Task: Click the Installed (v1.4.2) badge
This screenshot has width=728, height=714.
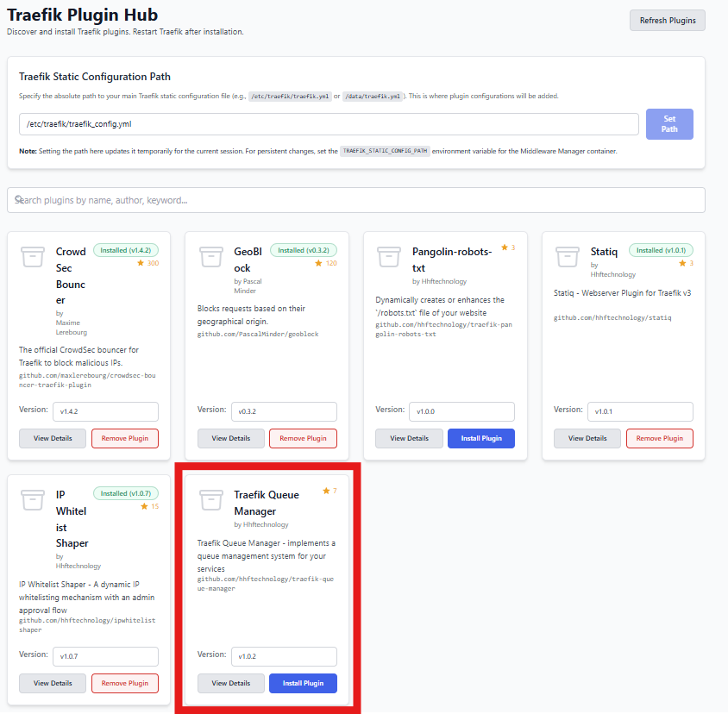Action: pos(126,250)
